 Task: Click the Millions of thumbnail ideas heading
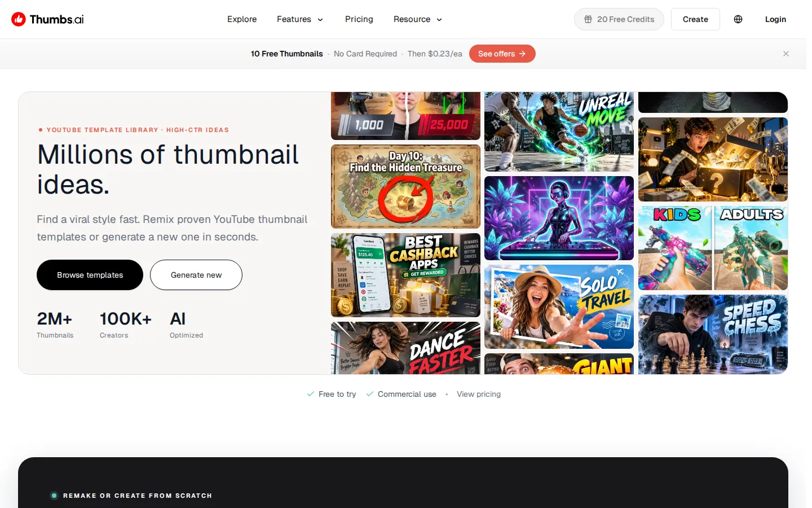click(x=168, y=169)
